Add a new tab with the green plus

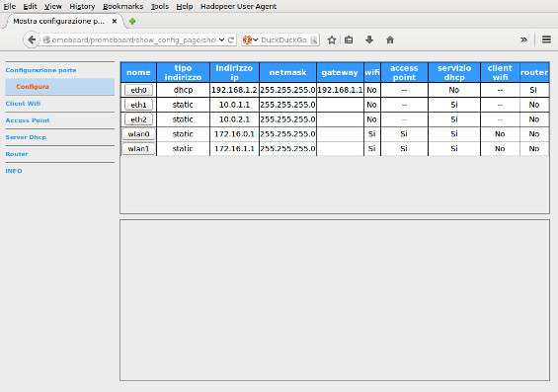(x=132, y=22)
